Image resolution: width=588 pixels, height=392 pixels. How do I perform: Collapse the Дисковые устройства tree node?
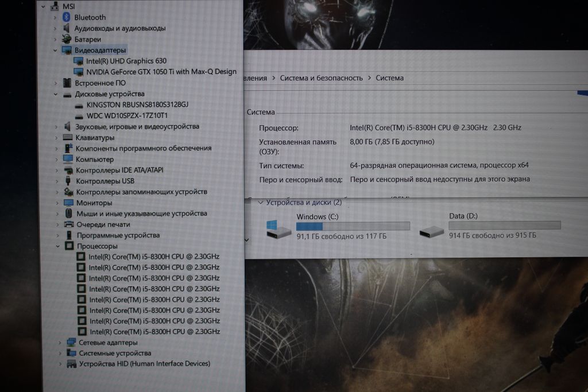[x=56, y=94]
